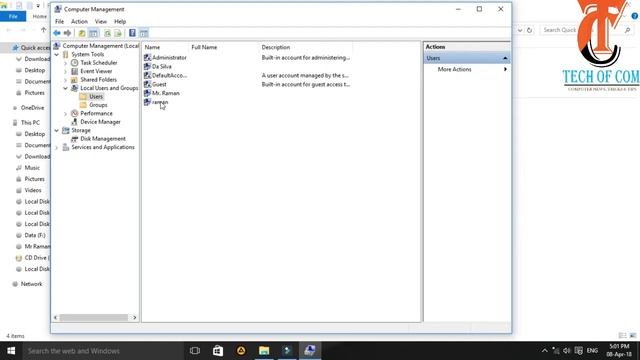This screenshot has width=640, height=360.
Task: Click the Back arrow in Computer Management toolbar
Action: pos(57,33)
